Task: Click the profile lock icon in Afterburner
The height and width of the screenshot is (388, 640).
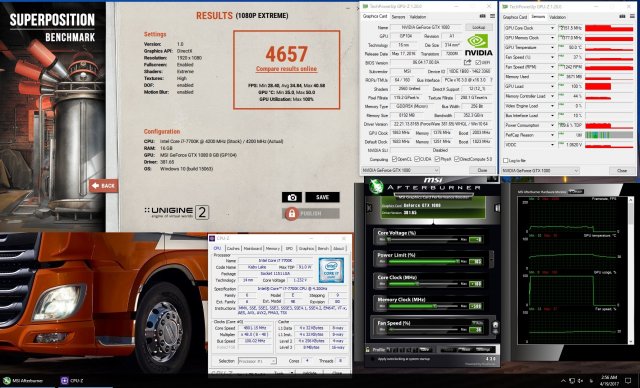Action: (x=368, y=350)
